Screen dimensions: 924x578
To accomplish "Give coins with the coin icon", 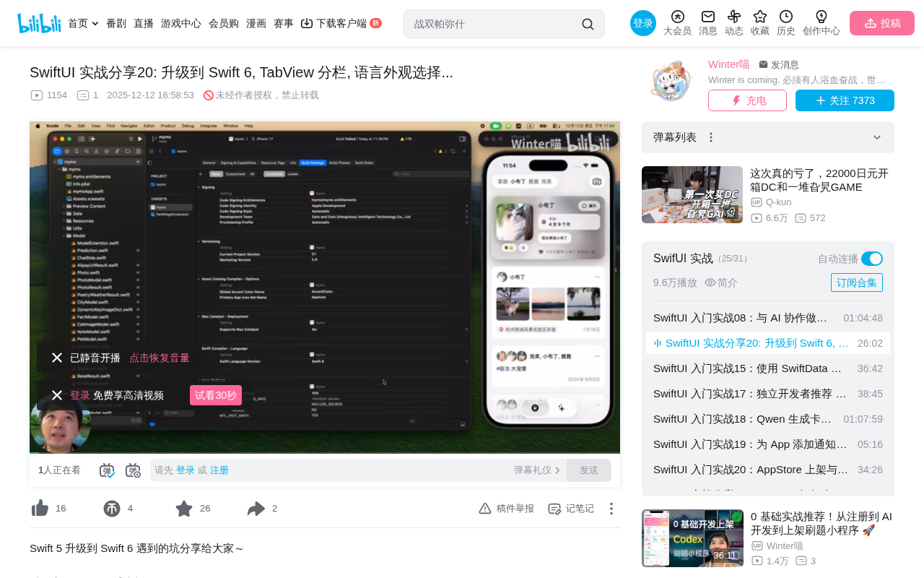I will coord(112,509).
